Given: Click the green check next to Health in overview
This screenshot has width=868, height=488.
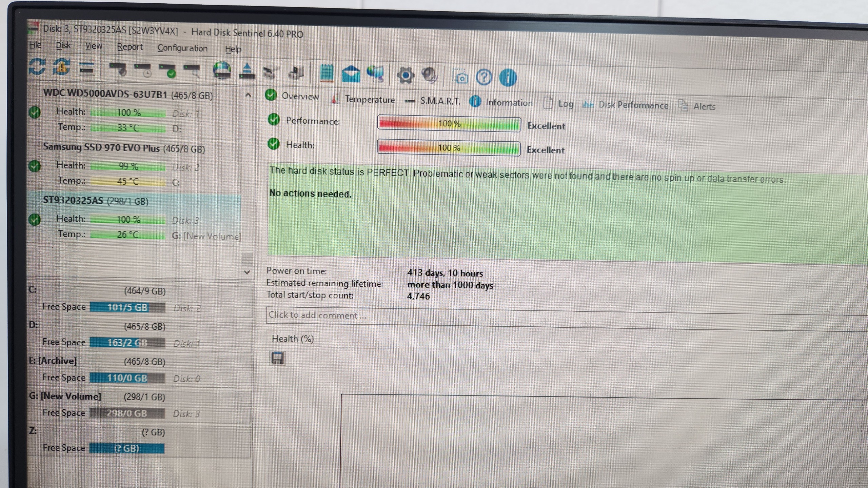Looking at the screenshot, I should (273, 144).
